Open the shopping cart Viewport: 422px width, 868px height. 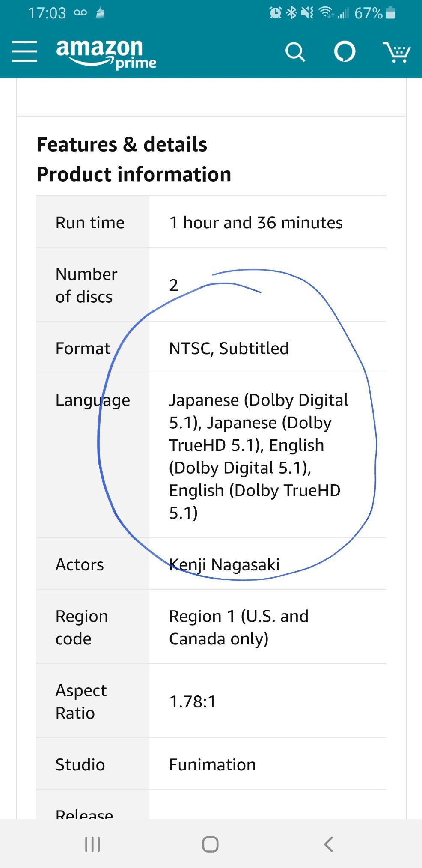pyautogui.click(x=396, y=52)
